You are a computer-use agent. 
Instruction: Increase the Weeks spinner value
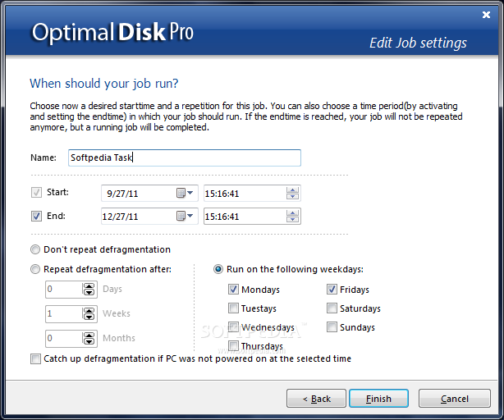(89, 310)
